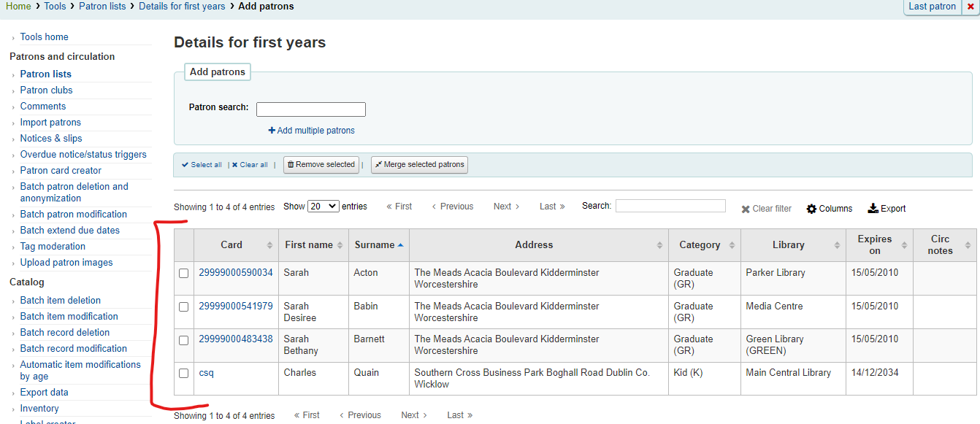Click top pagination Previous link
Image resolution: width=980 pixels, height=424 pixels.
(x=453, y=207)
